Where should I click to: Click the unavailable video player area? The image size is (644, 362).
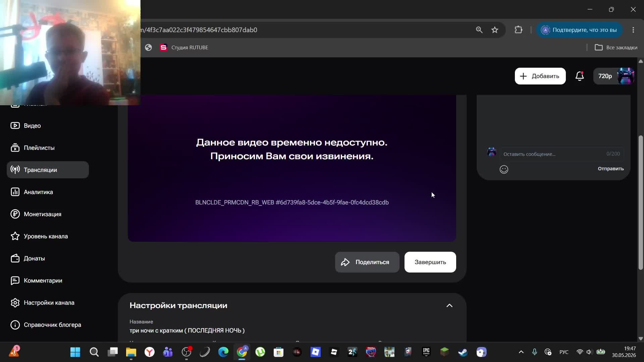292,168
